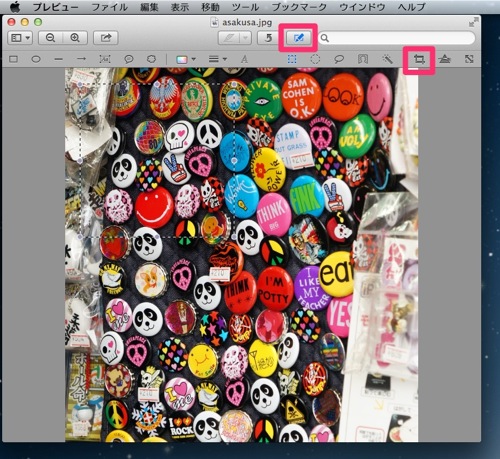The image size is (500, 459).
Task: Enter full screen mode
Action: (x=473, y=23)
